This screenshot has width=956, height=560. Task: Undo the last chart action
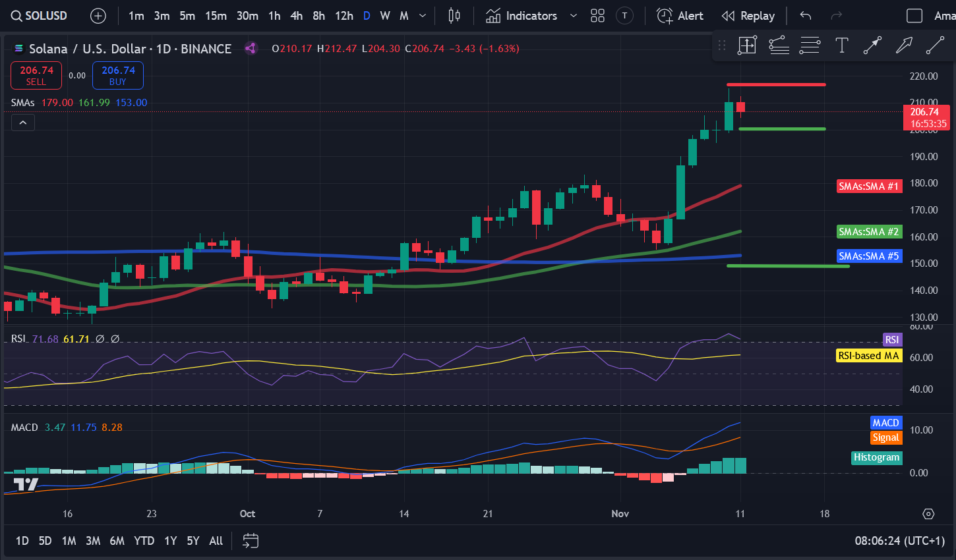(806, 16)
